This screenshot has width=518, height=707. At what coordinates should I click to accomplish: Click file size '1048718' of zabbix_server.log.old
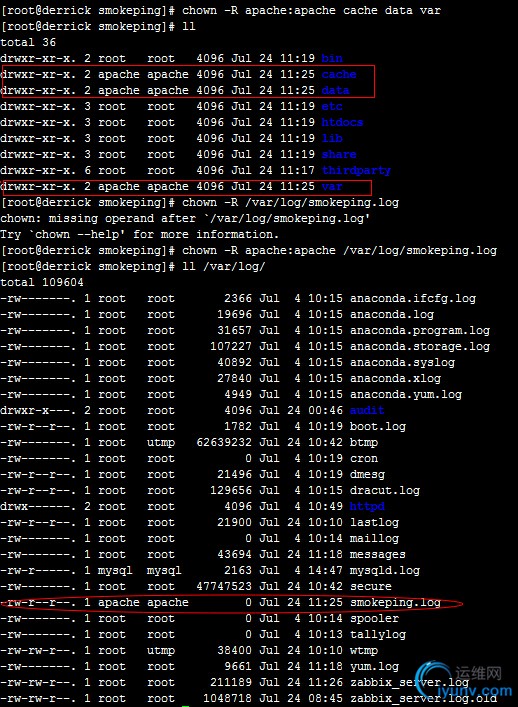pos(228,699)
